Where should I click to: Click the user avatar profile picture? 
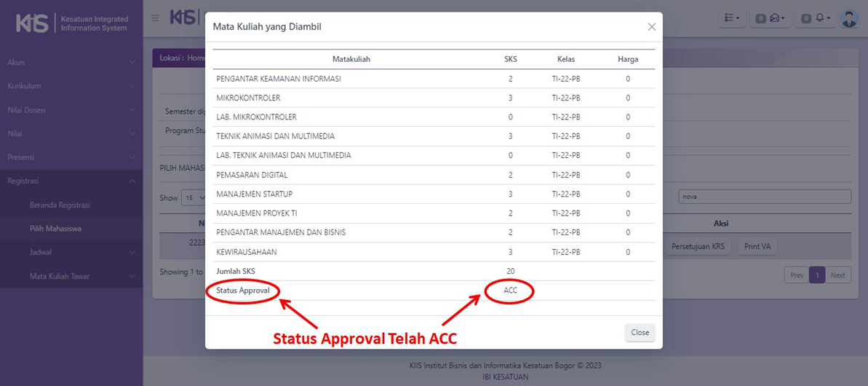(848, 18)
